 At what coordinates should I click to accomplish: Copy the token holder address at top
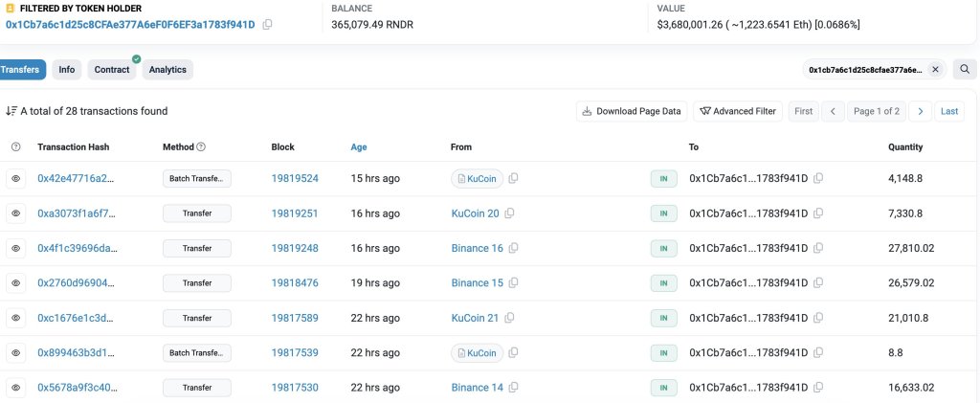267,24
